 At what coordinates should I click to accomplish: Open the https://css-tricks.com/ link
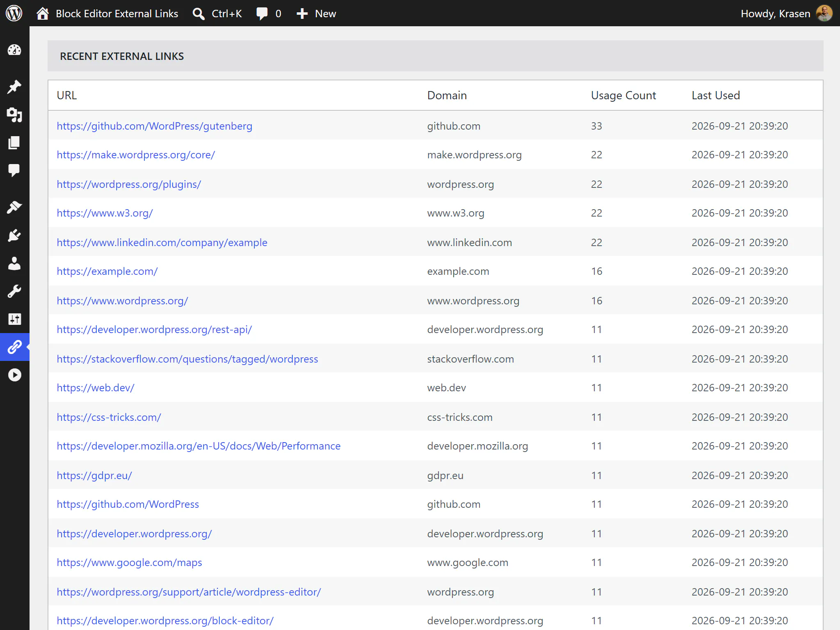click(109, 417)
